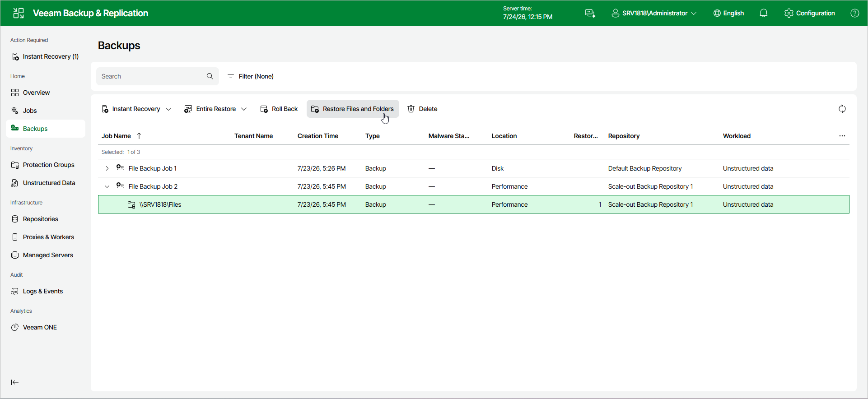Expand the File Backup Job 1 row
868x399 pixels.
pyautogui.click(x=107, y=168)
